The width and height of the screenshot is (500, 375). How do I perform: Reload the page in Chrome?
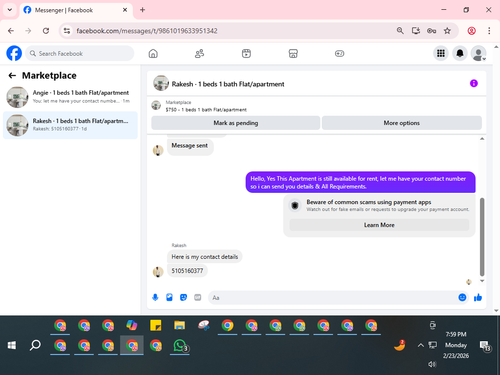[46, 31]
